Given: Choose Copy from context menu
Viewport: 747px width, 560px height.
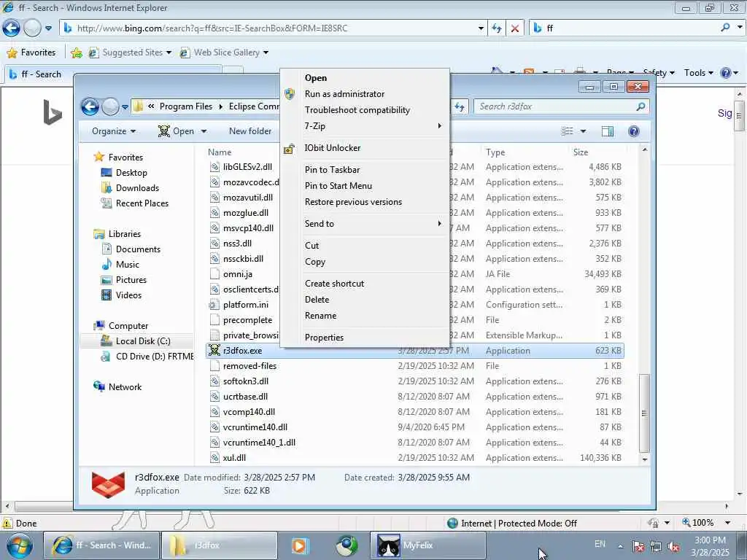Looking at the screenshot, I should (x=315, y=262).
